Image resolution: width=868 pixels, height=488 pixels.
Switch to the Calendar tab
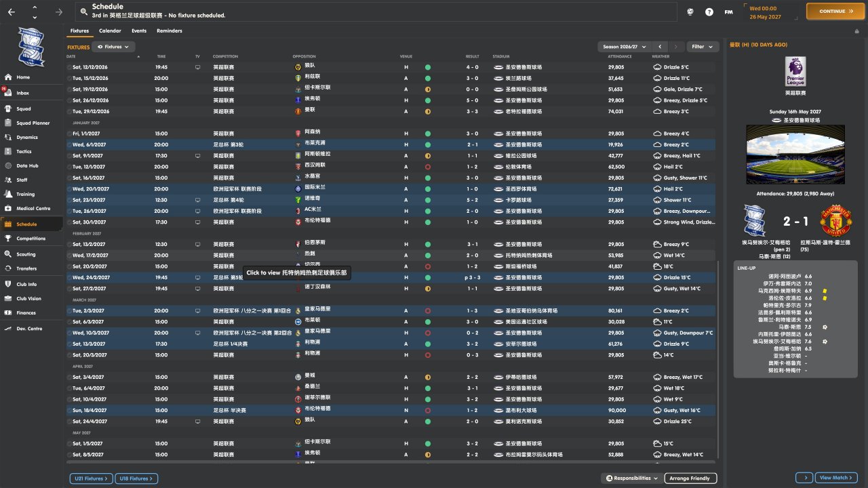point(110,30)
